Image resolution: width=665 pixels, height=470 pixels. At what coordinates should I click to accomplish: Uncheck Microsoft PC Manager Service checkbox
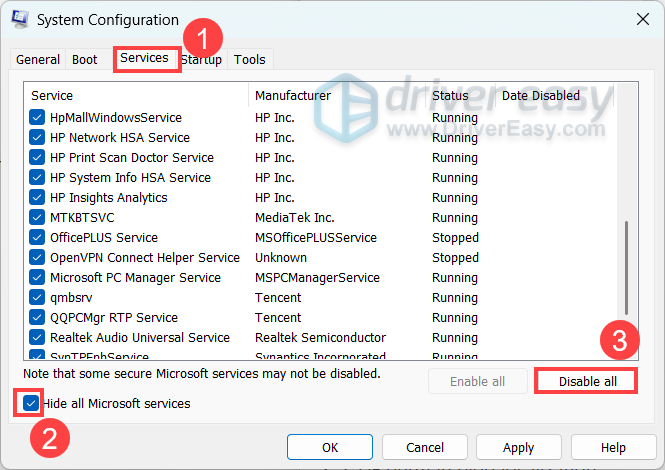[37, 277]
